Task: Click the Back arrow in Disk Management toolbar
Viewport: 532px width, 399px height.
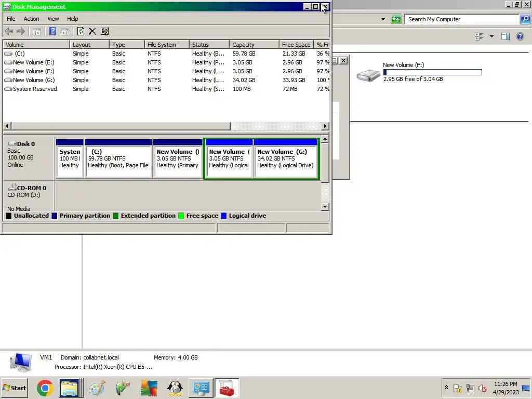Action: click(x=9, y=32)
